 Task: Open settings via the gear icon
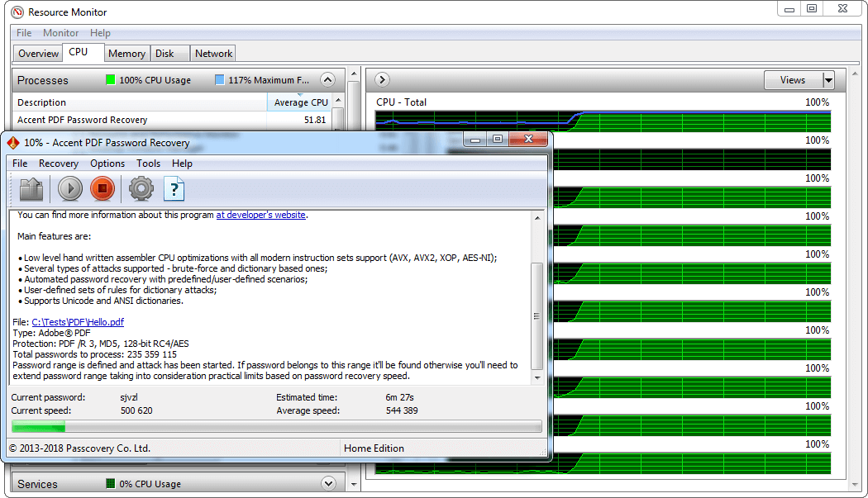tap(141, 189)
